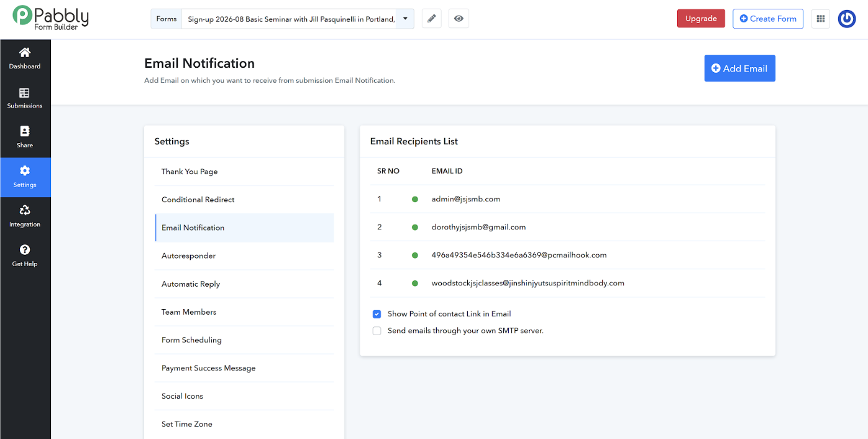This screenshot has width=868, height=439.
Task: Open the Dashboard home icon
Action: [25, 52]
